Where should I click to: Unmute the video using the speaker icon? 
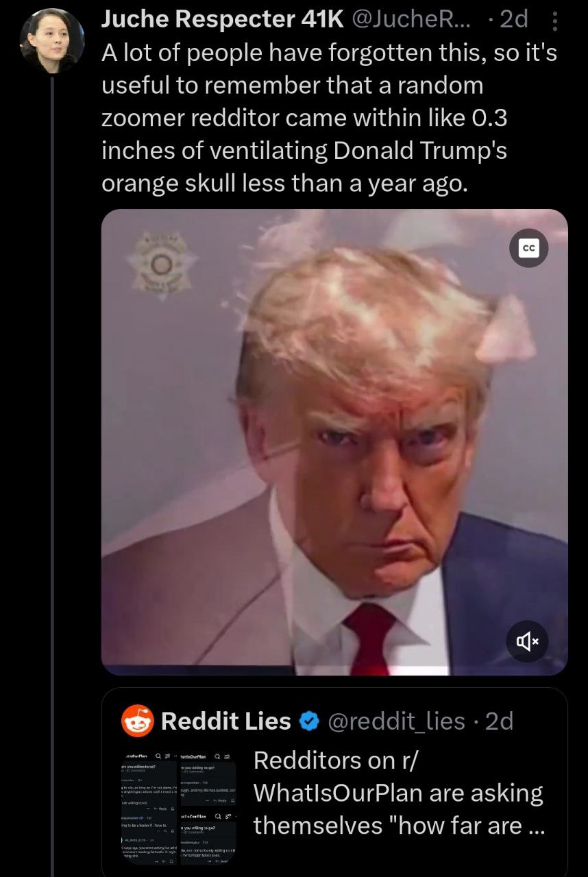pyautogui.click(x=528, y=641)
